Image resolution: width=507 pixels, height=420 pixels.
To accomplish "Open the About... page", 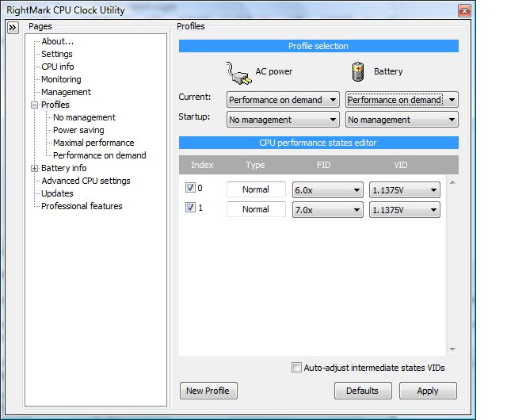I will [x=58, y=41].
